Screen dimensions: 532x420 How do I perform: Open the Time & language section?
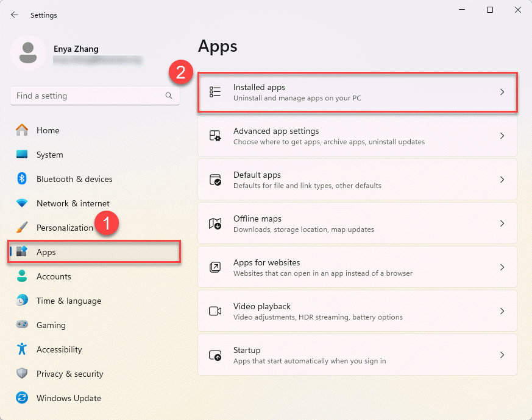[68, 301]
